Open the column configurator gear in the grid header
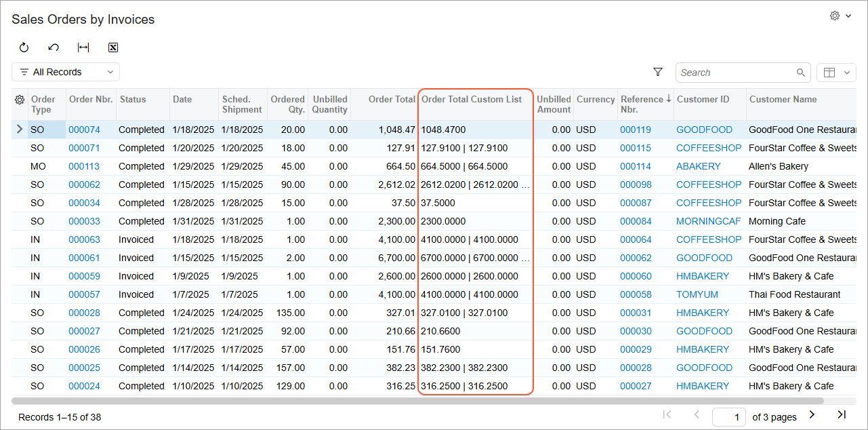This screenshot has height=430, width=868. 20,100
